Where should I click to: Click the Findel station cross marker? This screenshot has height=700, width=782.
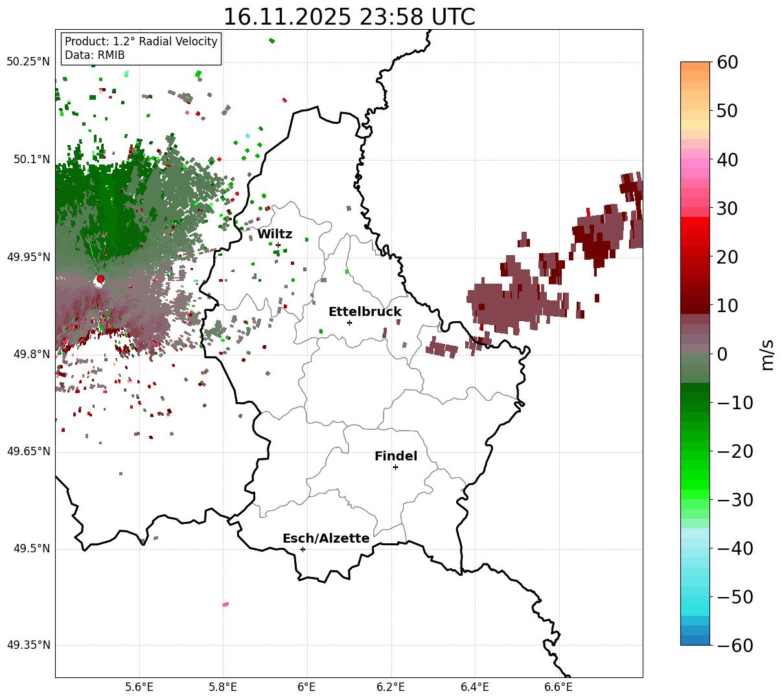pos(395,467)
